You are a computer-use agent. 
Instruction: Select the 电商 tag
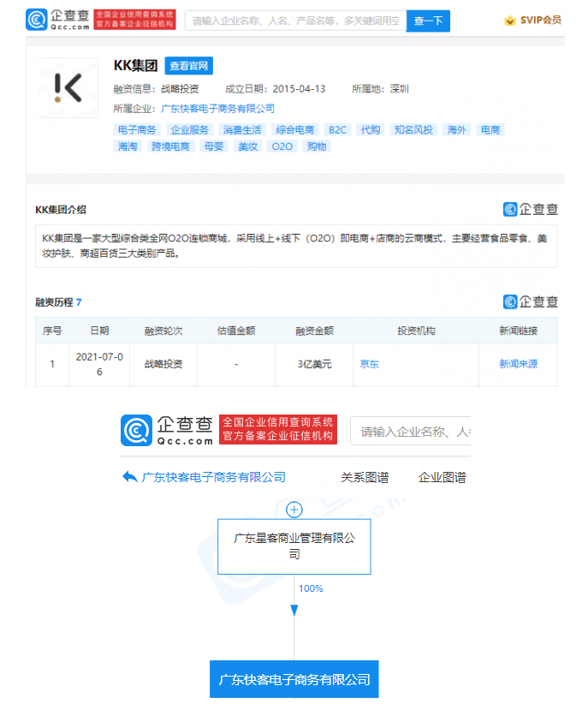coord(490,130)
